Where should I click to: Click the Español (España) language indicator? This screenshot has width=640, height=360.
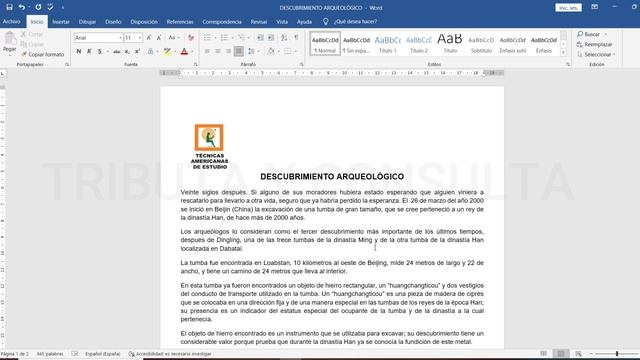pyautogui.click(x=102, y=354)
